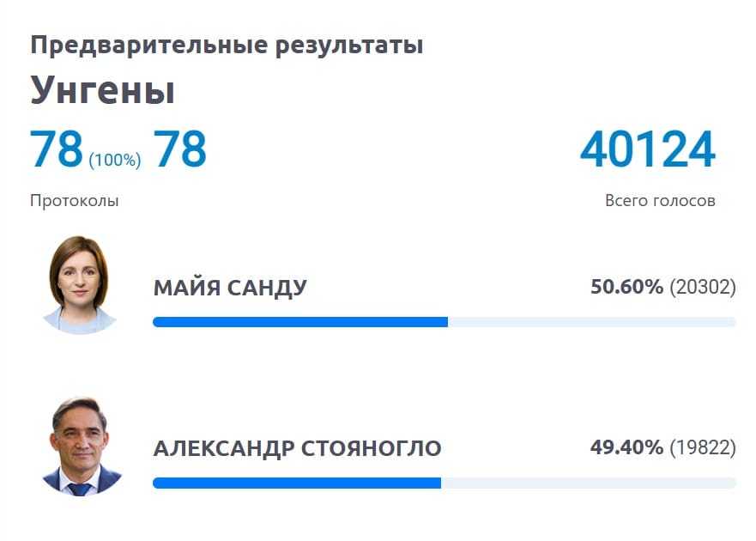
Task: Click the (19822) vote count
Action: tap(703, 447)
